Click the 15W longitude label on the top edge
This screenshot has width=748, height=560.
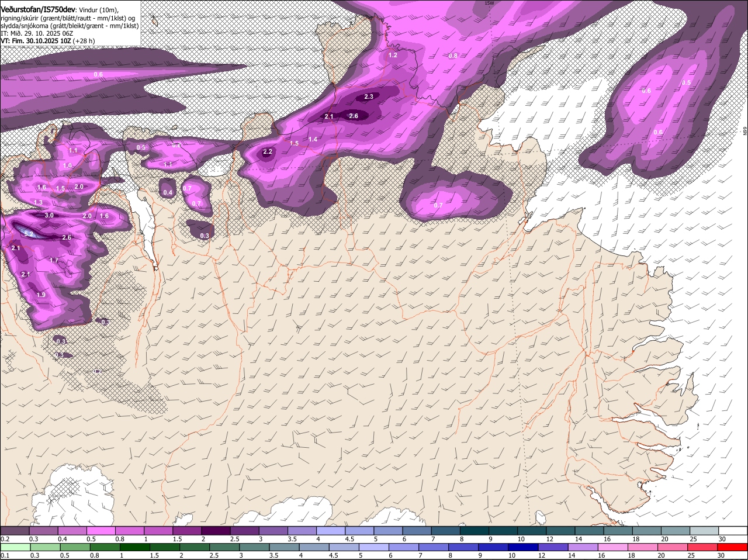pos(489,3)
